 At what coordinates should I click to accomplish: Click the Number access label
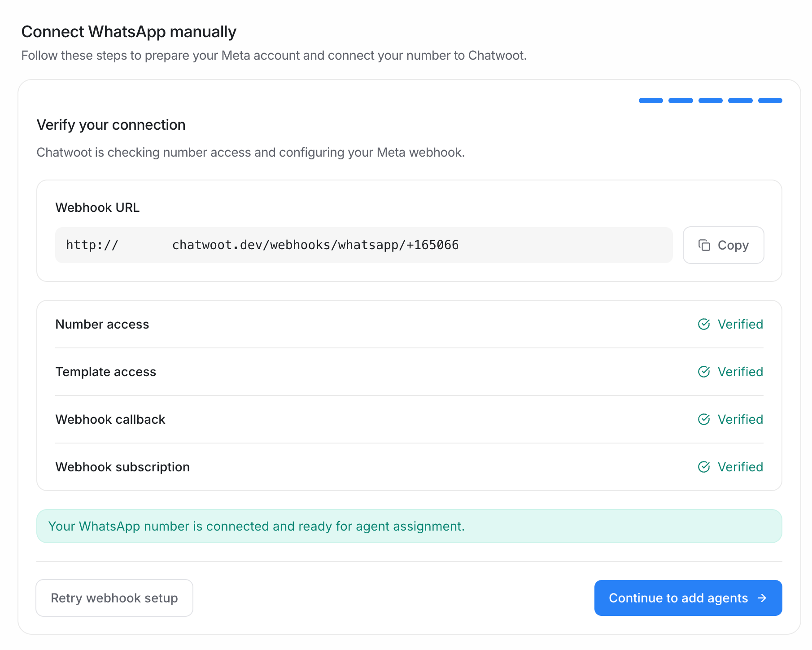click(x=102, y=324)
